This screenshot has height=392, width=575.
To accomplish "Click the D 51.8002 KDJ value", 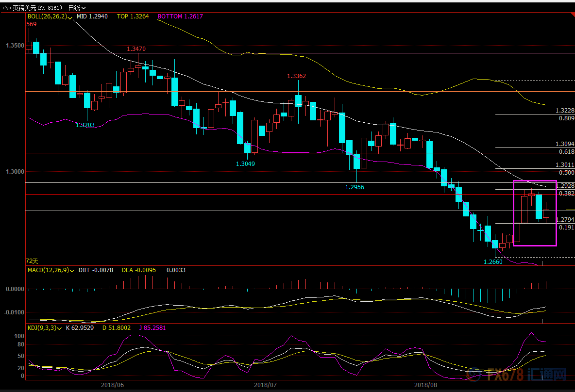I will (x=116, y=328).
